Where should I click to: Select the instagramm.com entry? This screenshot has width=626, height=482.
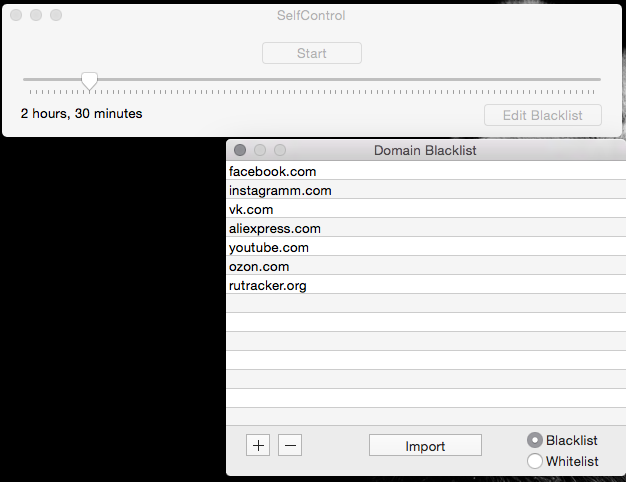tap(426, 190)
